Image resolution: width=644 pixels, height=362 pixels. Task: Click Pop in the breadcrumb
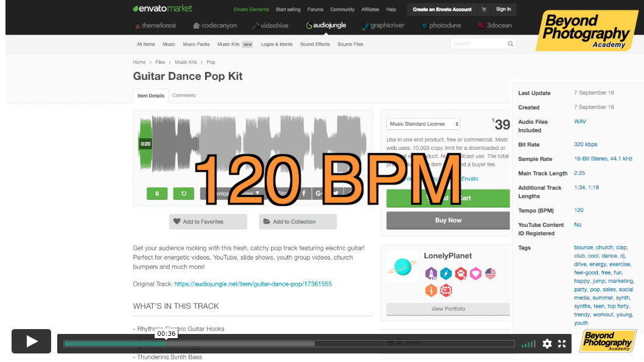(x=211, y=62)
